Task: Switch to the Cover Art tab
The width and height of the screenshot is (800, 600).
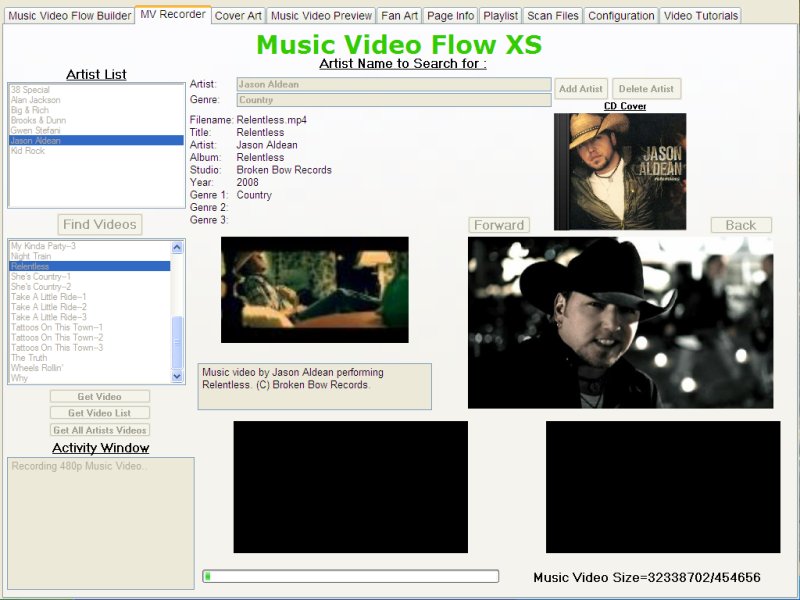Action: pos(238,15)
